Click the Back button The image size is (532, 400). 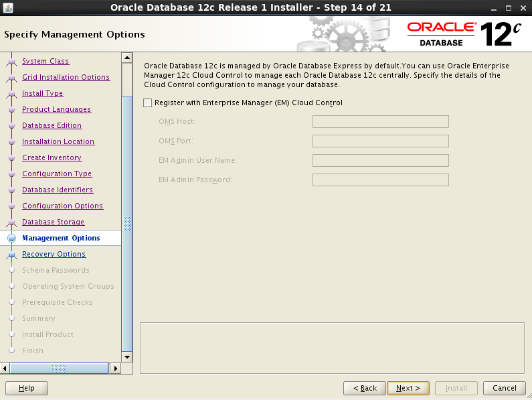365,388
